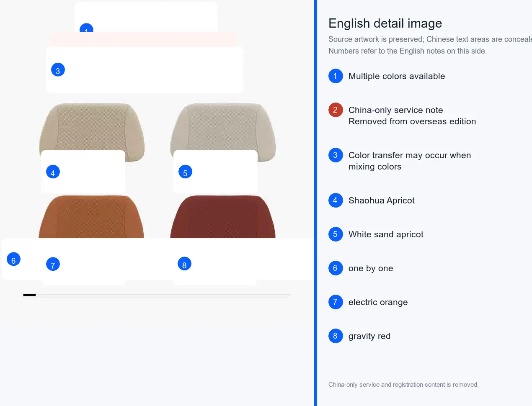Pick the gravity red headrest image
Viewport: 532px width, 406px height.
[223, 217]
